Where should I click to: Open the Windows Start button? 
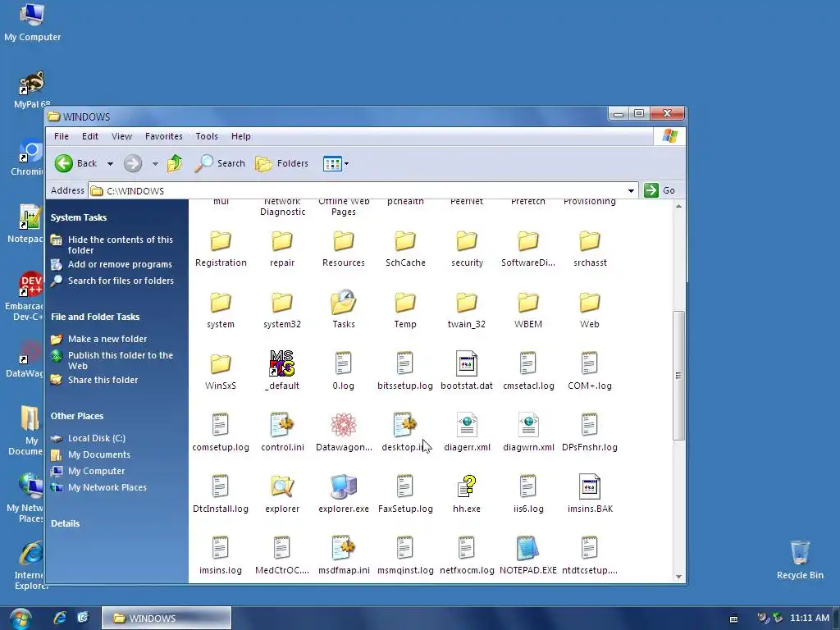(x=20, y=619)
